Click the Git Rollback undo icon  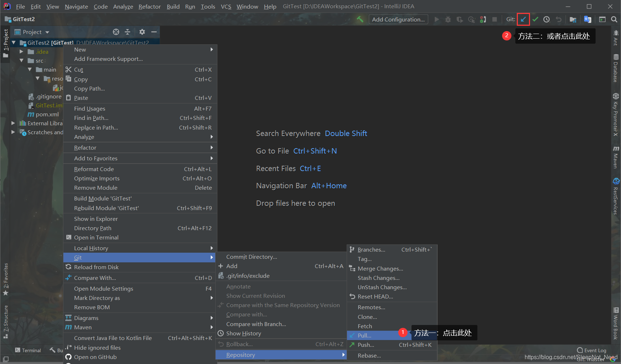click(558, 19)
